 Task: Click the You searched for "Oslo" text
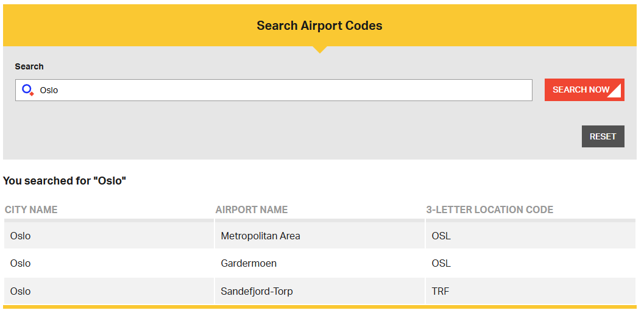pyautogui.click(x=65, y=180)
